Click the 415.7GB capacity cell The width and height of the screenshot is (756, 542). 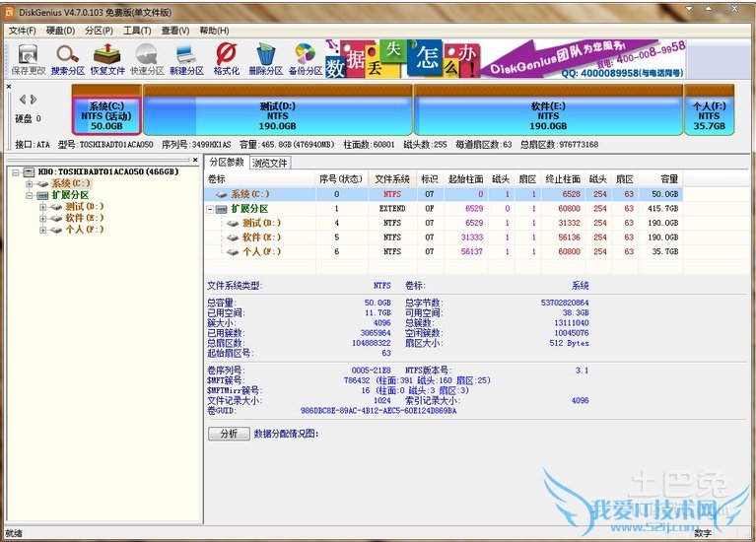(x=663, y=209)
